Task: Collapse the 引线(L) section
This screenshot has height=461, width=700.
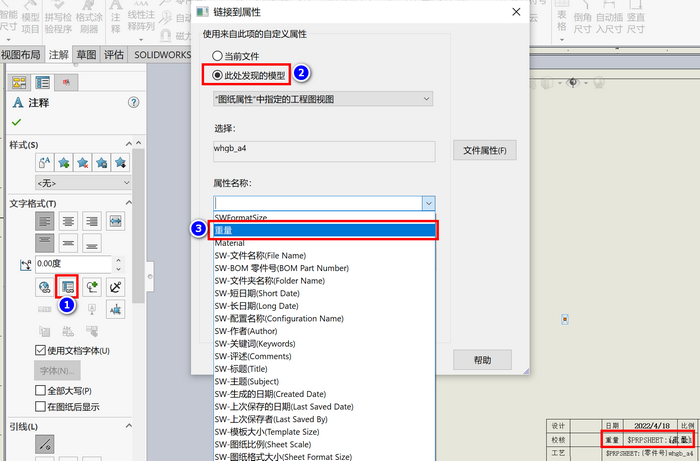Action: click(129, 426)
